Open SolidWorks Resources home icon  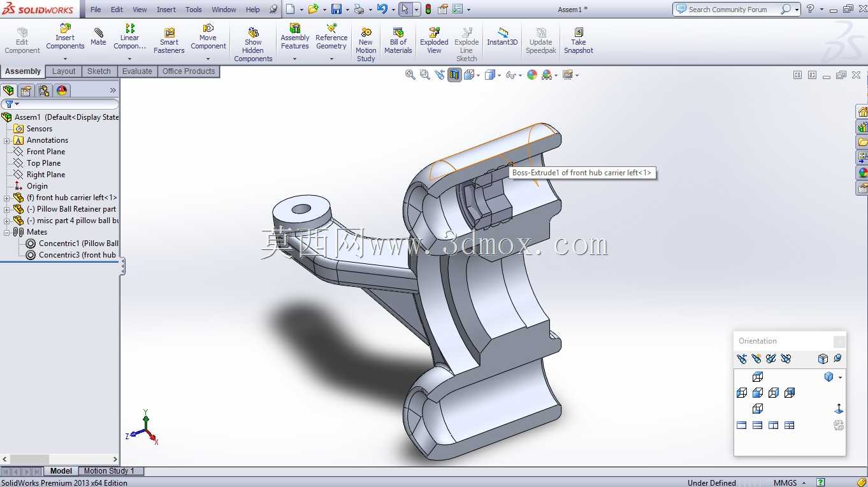click(862, 112)
